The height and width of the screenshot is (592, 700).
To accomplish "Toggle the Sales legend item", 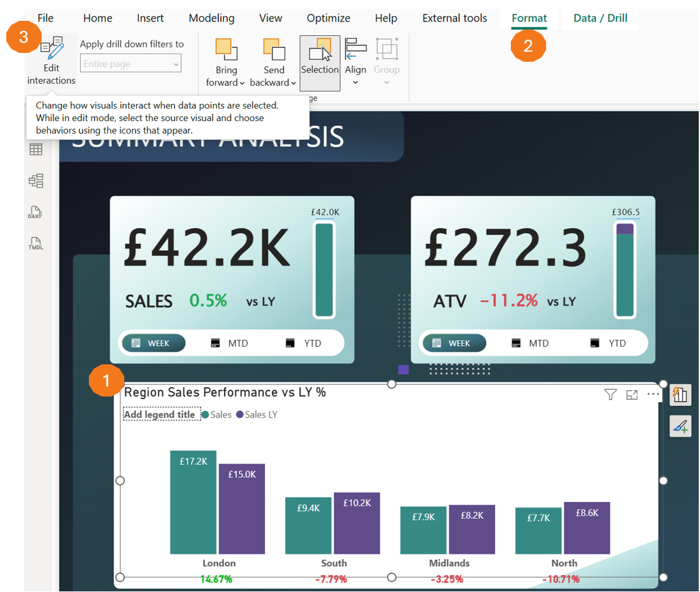I will pyautogui.click(x=216, y=414).
